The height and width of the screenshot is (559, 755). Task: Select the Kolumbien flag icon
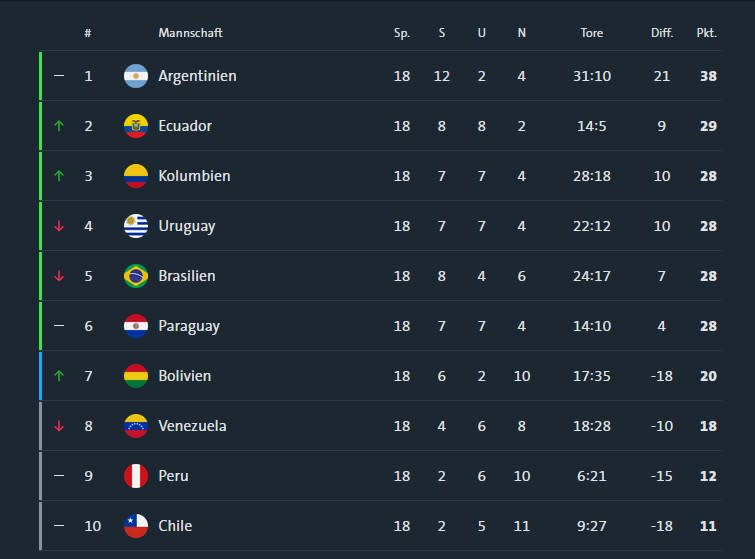pos(136,176)
